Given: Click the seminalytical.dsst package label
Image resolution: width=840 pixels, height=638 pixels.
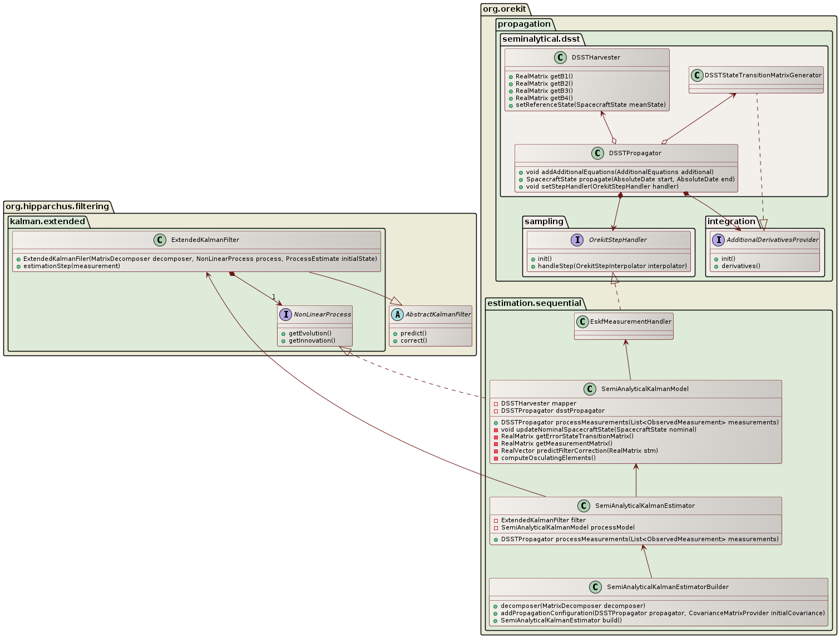Looking at the screenshot, I should pos(533,39).
